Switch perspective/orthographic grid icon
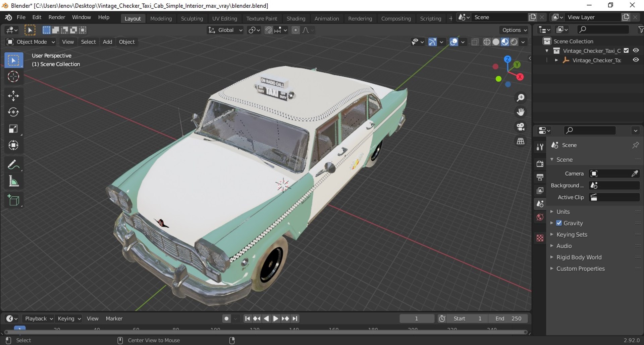Viewport: 644px width, 345px height. coord(521,141)
